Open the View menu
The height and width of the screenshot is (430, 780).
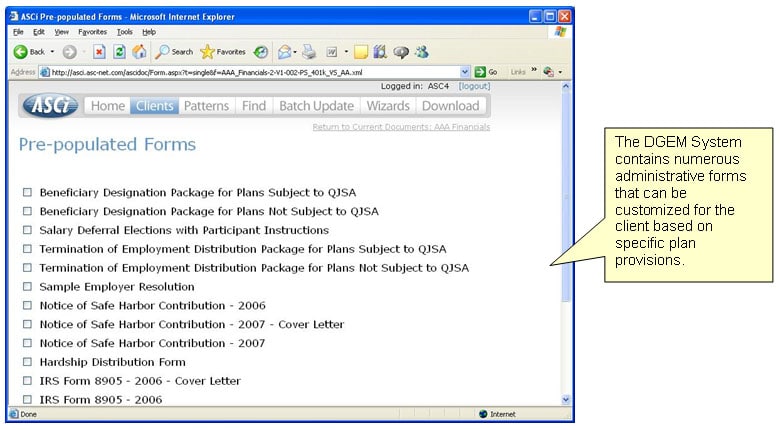point(62,32)
